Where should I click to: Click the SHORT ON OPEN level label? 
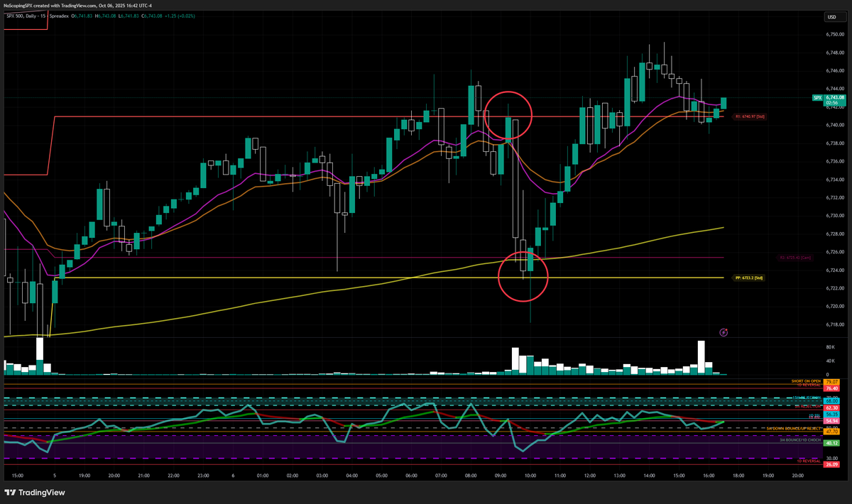tap(806, 381)
